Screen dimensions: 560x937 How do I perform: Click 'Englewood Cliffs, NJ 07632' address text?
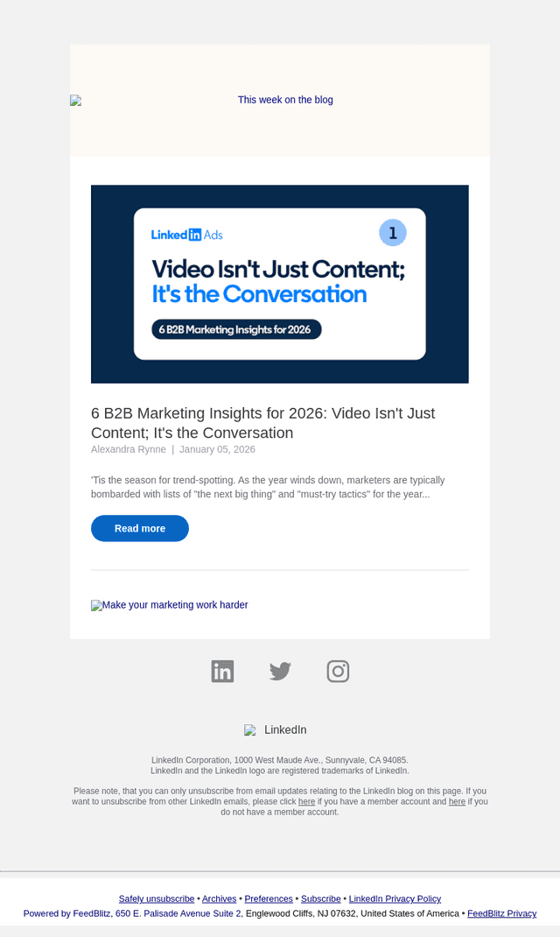(x=301, y=913)
